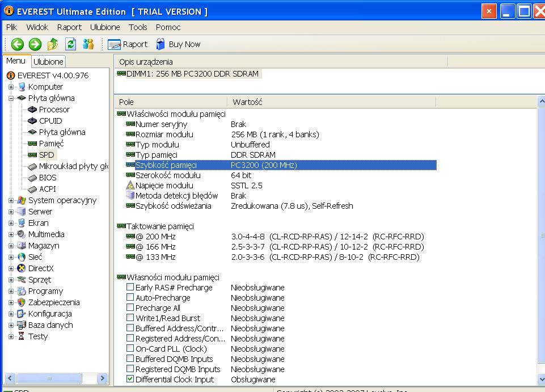Click the Buy Now toolbar button
This screenshot has height=392, width=545.
(x=178, y=44)
